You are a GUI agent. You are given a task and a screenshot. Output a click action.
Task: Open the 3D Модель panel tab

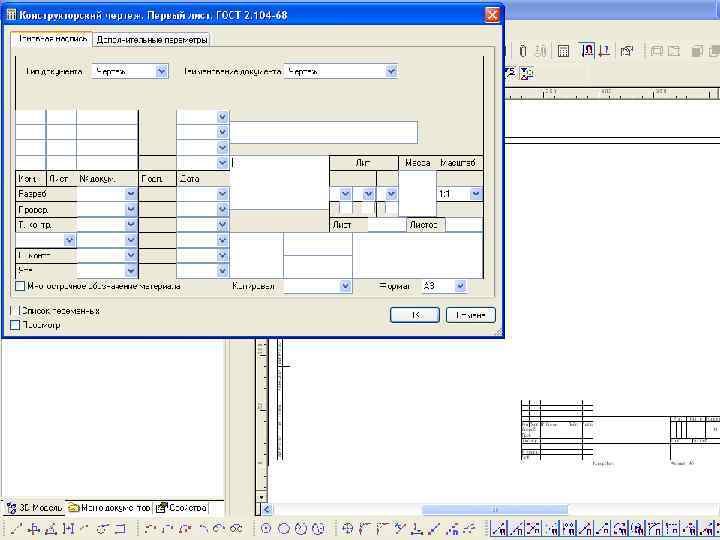coord(34,508)
